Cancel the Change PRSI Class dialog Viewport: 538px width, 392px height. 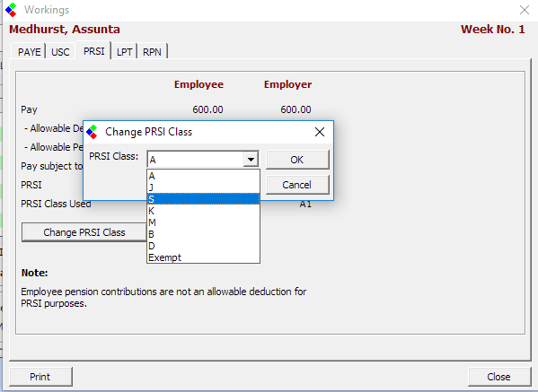(x=297, y=185)
